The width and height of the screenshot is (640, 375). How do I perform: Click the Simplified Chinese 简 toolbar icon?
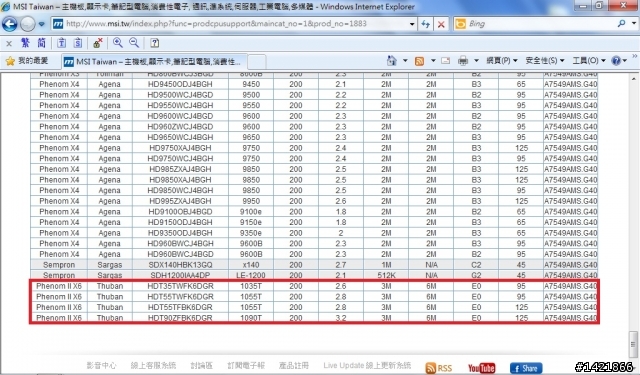coord(41,42)
